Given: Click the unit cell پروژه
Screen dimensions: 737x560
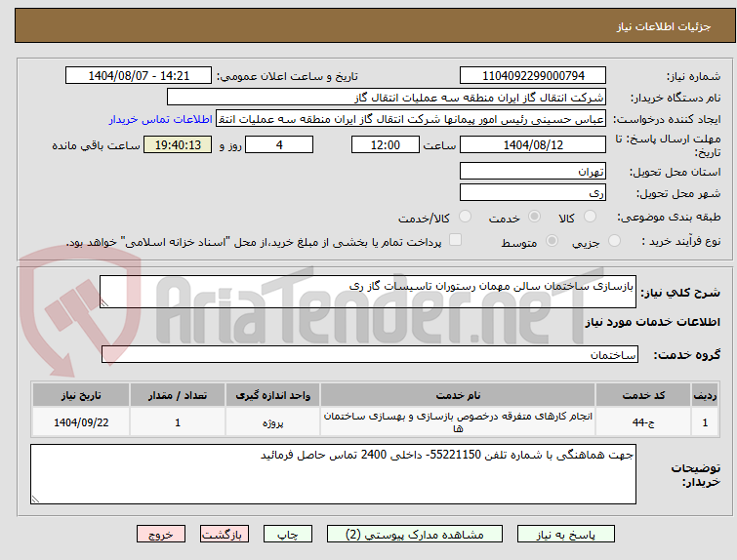Looking at the screenshot, I should [x=272, y=422].
